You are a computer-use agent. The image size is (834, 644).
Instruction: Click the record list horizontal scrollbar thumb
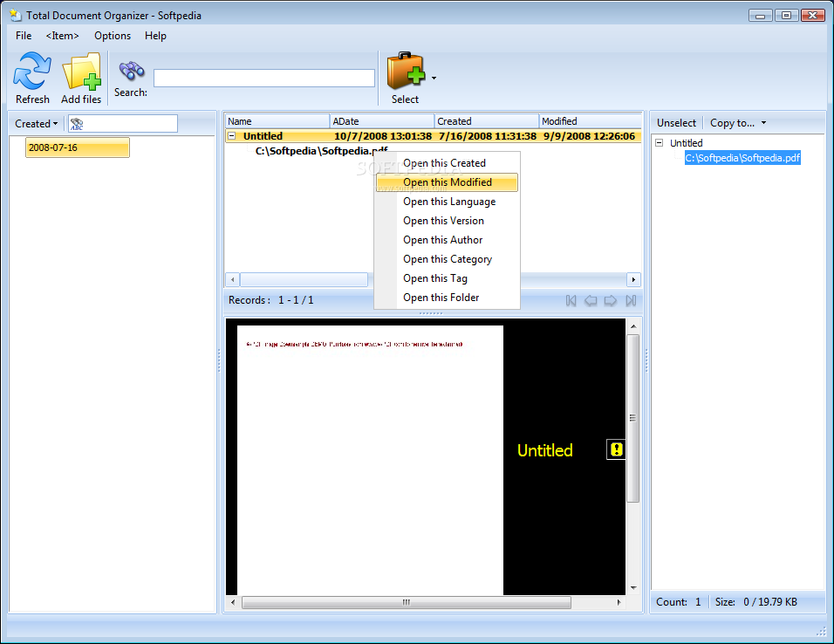(304, 279)
